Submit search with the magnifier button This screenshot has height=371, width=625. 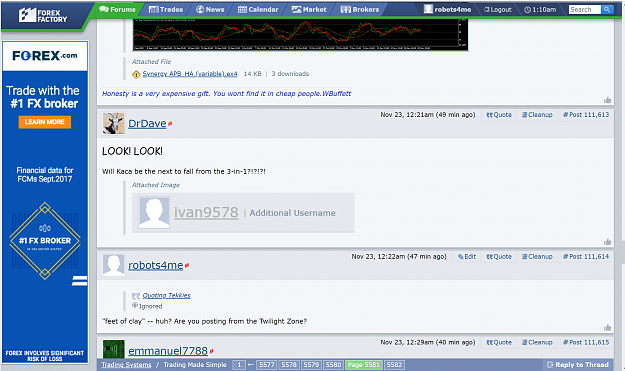[607, 10]
